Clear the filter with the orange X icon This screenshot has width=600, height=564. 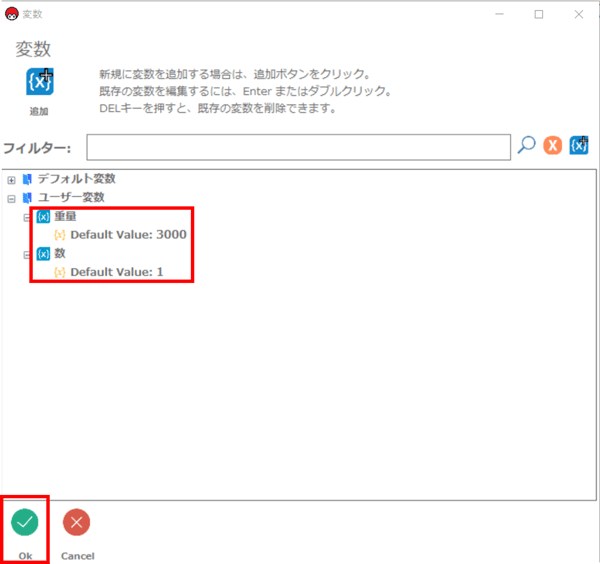[x=553, y=146]
